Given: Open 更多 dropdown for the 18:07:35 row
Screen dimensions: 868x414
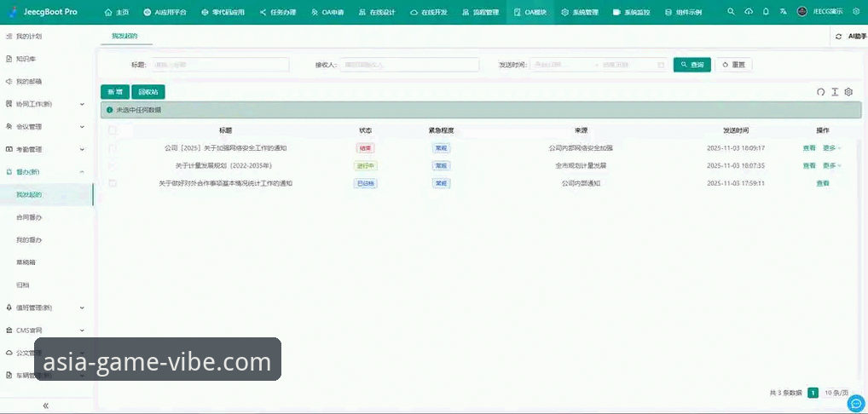Looking at the screenshot, I should coord(831,165).
